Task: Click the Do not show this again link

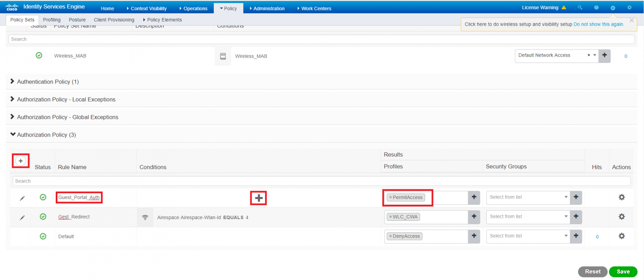Action: (x=598, y=24)
